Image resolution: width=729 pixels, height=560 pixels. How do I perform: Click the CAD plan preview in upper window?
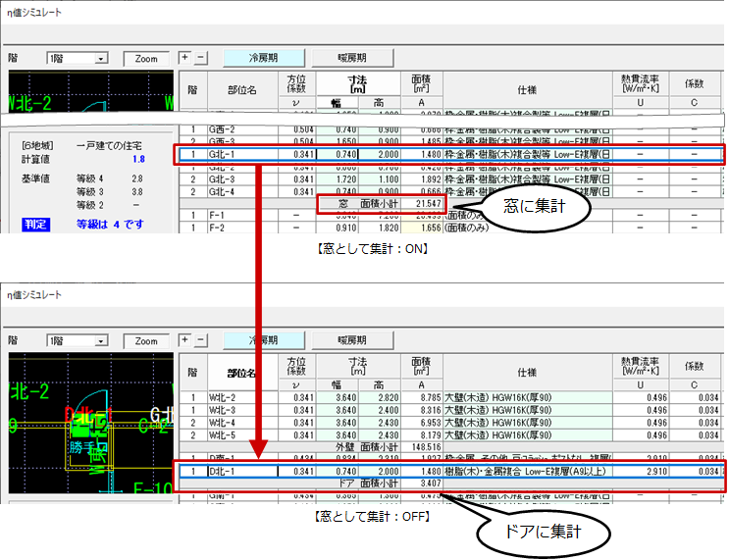pos(91,91)
